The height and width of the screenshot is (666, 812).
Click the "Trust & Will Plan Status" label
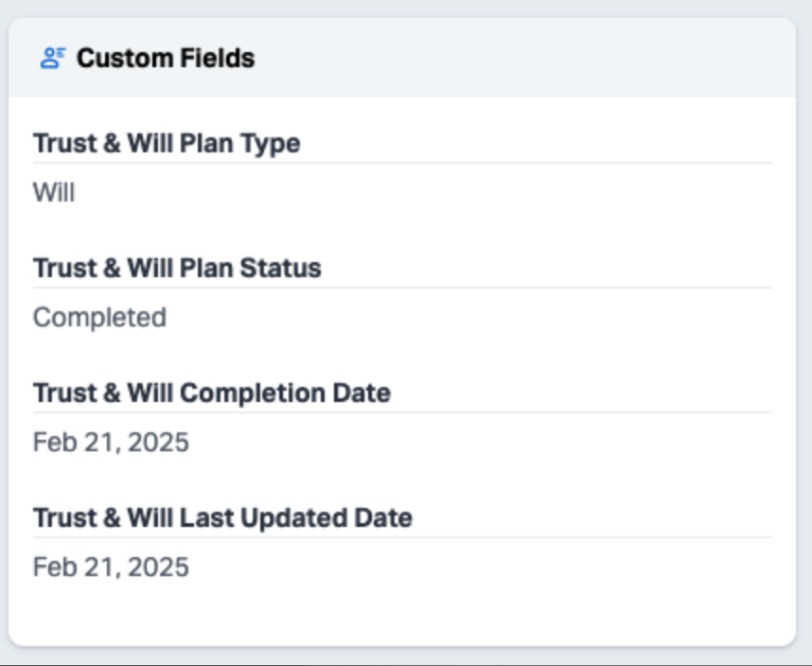pos(177,269)
